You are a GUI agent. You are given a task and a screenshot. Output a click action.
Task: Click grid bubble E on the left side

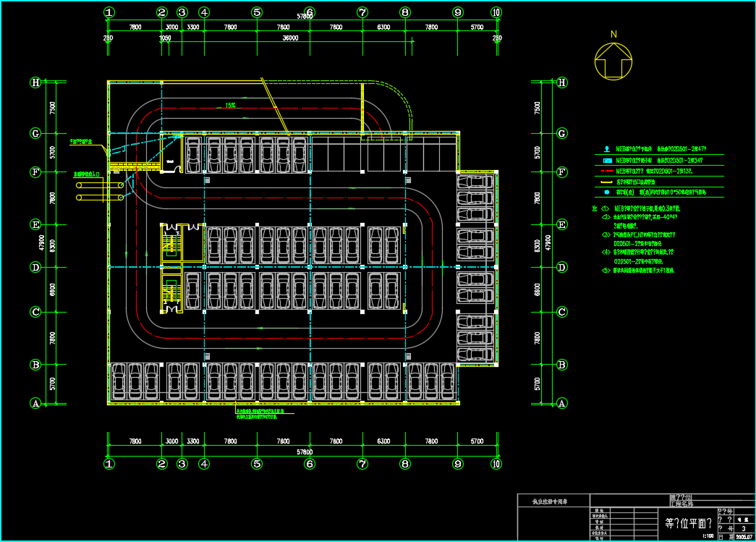point(35,224)
